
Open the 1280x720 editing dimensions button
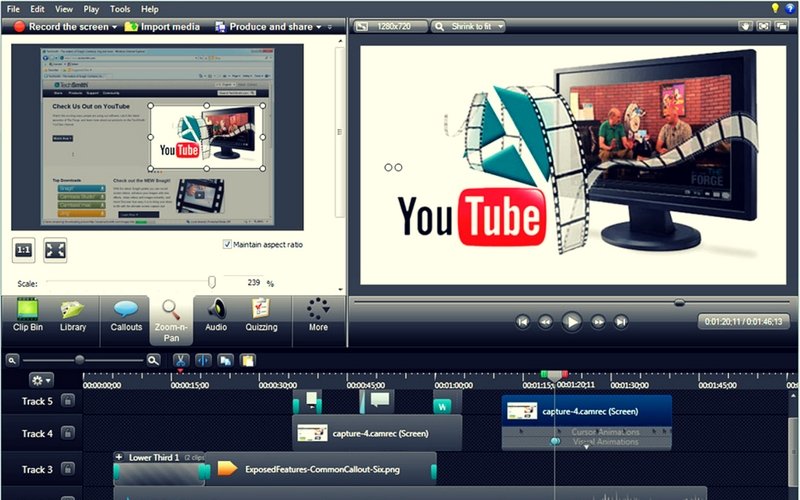point(390,27)
